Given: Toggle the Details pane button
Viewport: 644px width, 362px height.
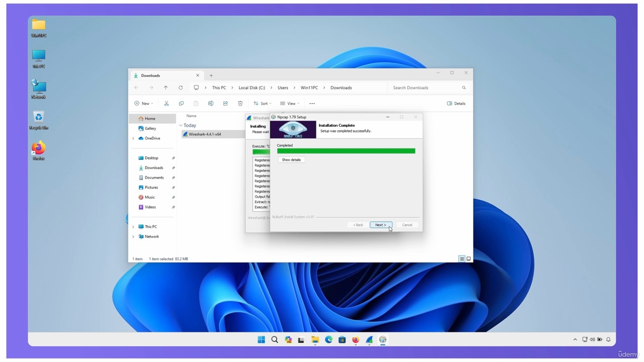Looking at the screenshot, I should pyautogui.click(x=456, y=104).
